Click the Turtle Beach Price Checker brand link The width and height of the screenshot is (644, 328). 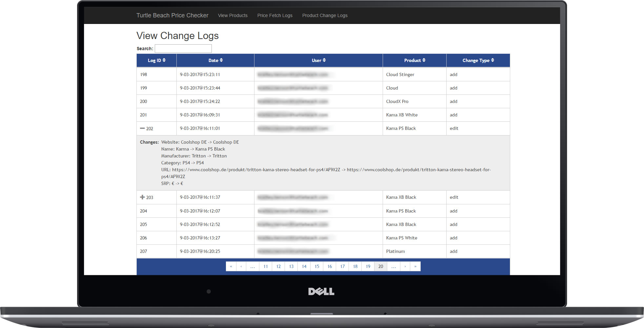click(172, 15)
